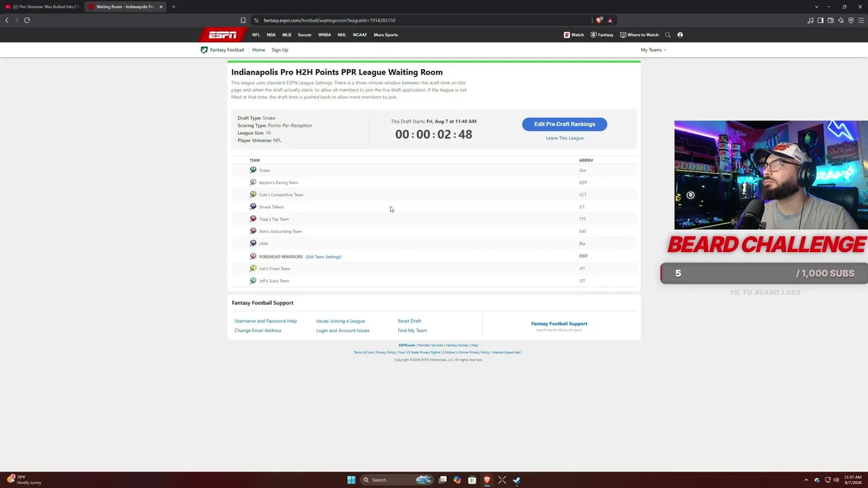Click the Fantasy Football shield logo

204,50
